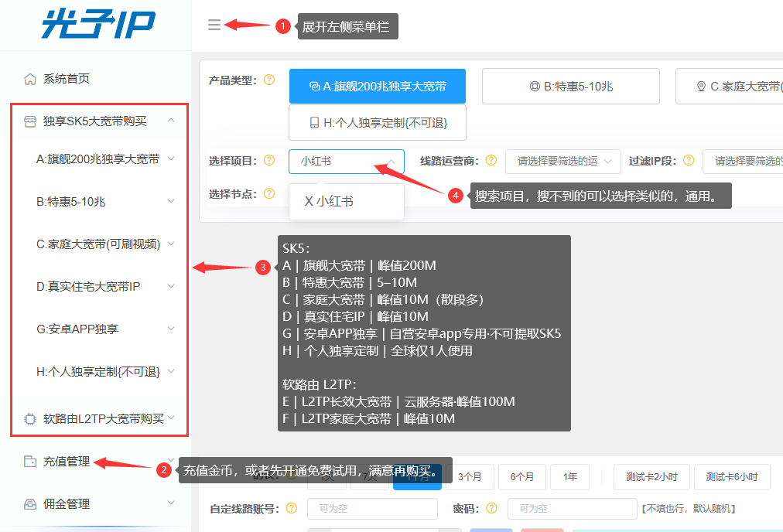Click the 软路由L2TP chip icon
The width and height of the screenshot is (783, 532).
tap(30, 419)
